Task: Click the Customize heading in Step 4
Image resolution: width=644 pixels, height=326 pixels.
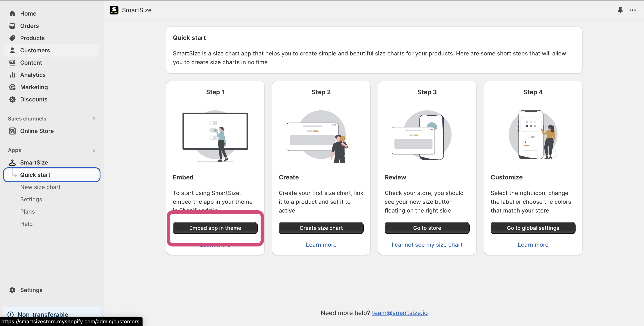Action: pos(506,177)
